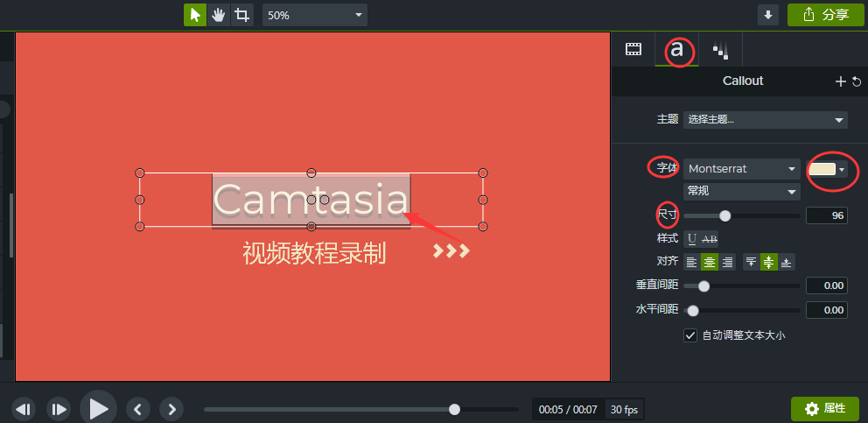868x423 pixels.
Task: Click the 00:05 / 00:07 time display
Action: click(568, 410)
